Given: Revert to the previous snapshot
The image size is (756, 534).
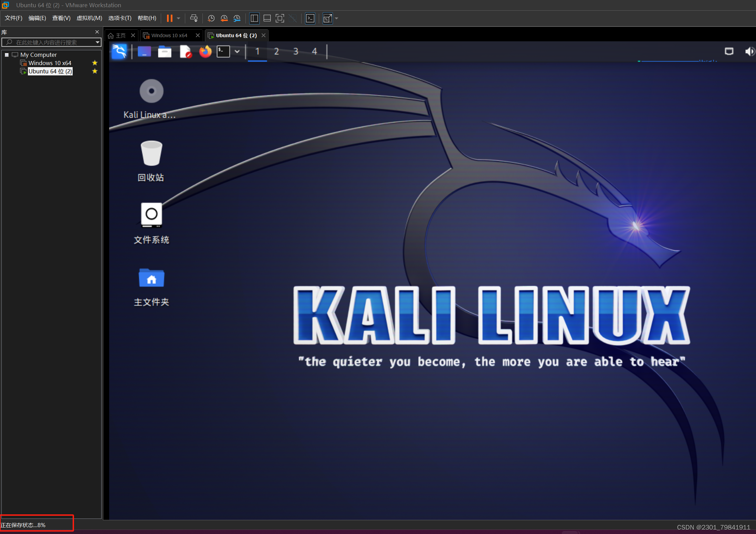Looking at the screenshot, I should click(224, 18).
